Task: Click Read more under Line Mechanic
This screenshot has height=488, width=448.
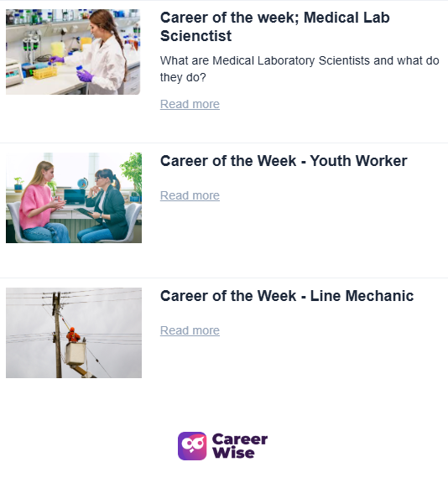Action: (190, 330)
